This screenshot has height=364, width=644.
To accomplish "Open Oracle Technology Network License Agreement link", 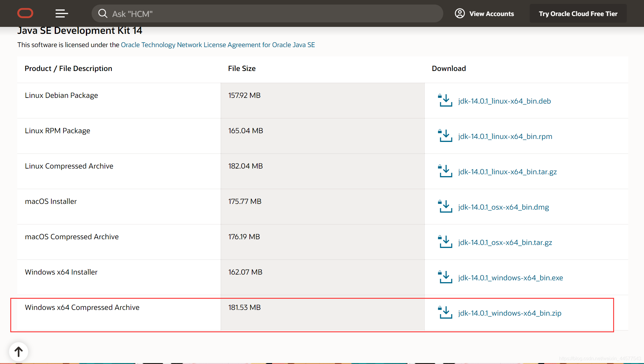I will pos(218,45).
